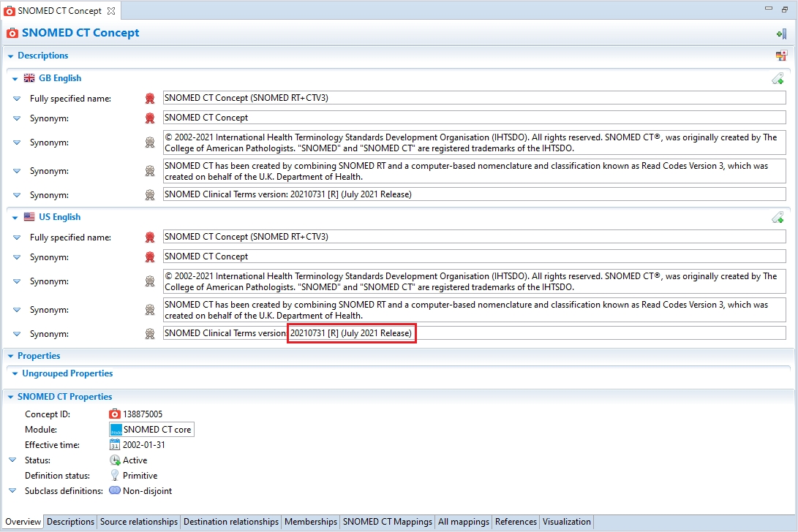This screenshot has width=798, height=532.
Task: Click red preferred ribbon on GB fully specified name
Action: pos(150,99)
